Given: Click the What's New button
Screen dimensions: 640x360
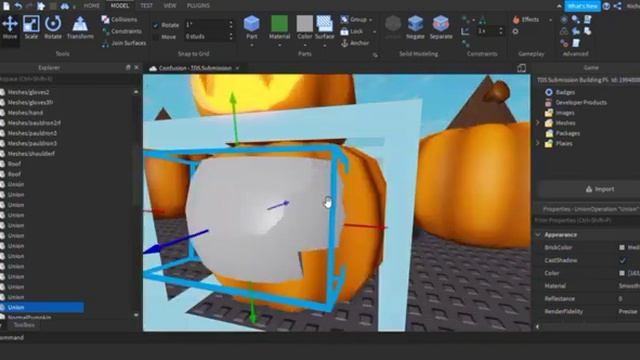Looking at the screenshot, I should 582,6.
